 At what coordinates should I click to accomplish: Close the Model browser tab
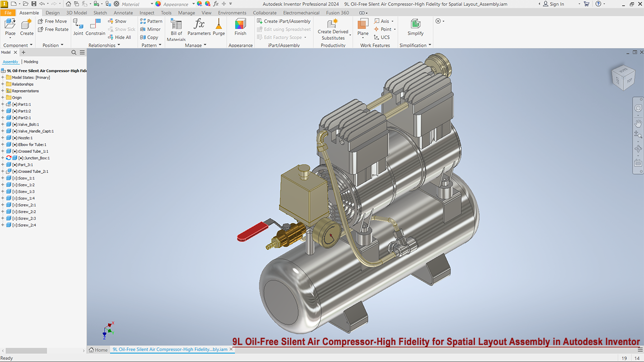15,52
